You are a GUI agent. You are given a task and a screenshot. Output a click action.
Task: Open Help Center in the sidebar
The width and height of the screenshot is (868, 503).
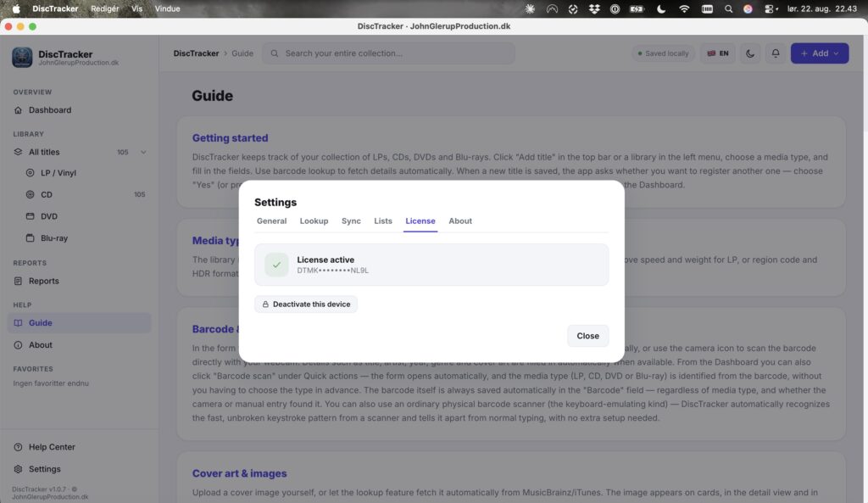(79, 446)
